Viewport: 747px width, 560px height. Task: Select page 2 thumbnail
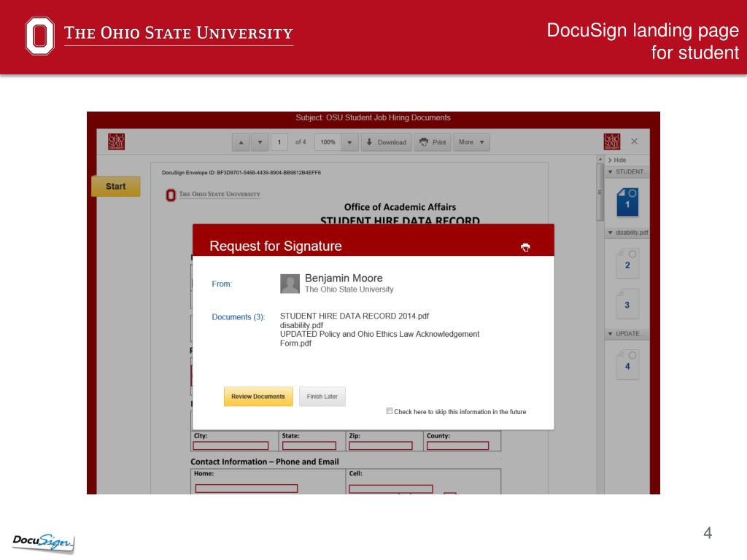coord(627,263)
